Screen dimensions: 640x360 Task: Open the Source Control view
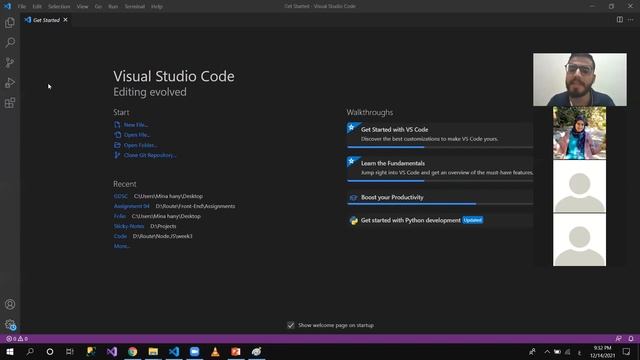(10, 62)
